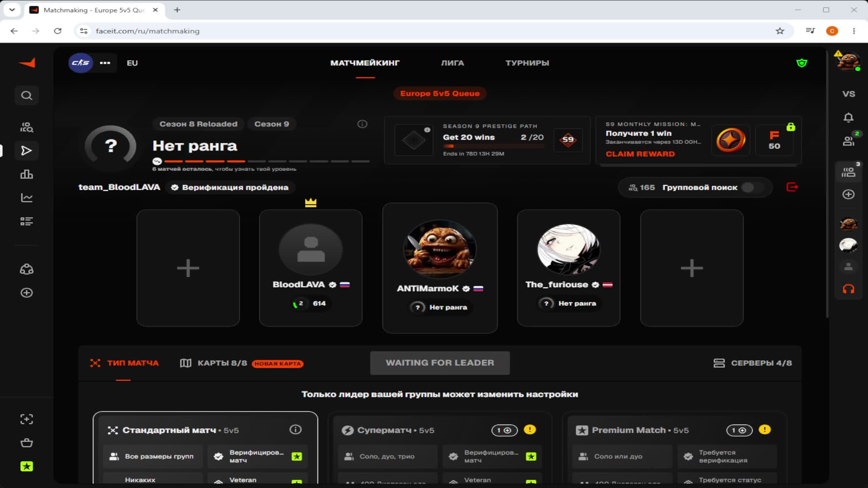Open the orange headset support icon
868x488 pixels.
tap(848, 289)
